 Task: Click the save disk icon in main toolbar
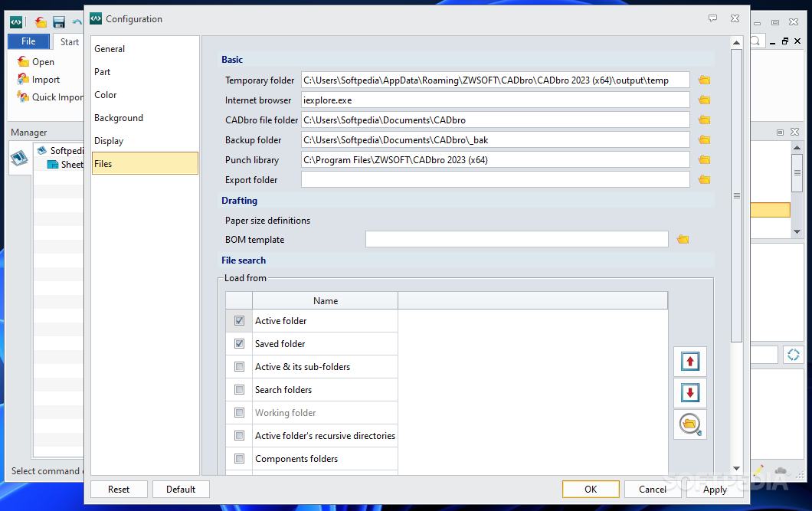[x=59, y=21]
